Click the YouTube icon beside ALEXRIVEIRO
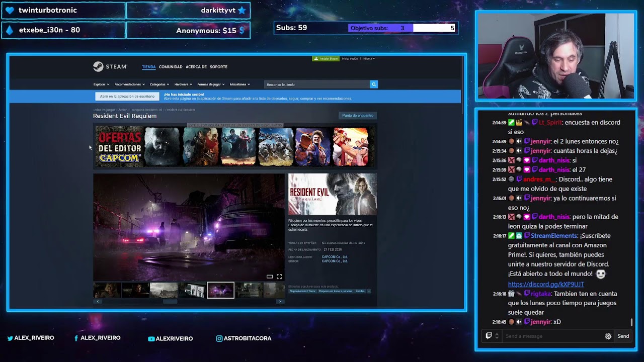Image resolution: width=644 pixels, height=362 pixels. click(x=151, y=339)
